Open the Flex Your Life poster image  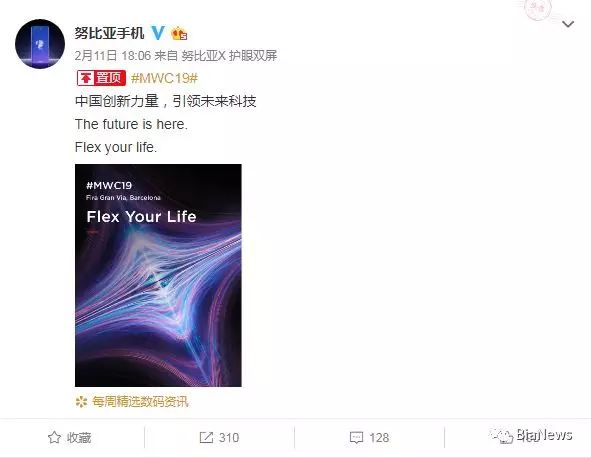pos(158,275)
